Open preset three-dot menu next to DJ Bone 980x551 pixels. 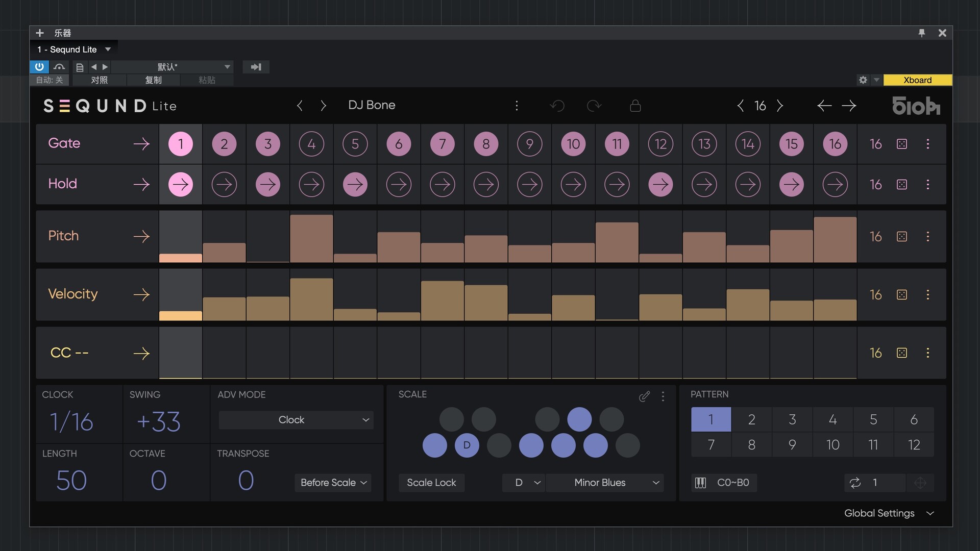tap(517, 106)
